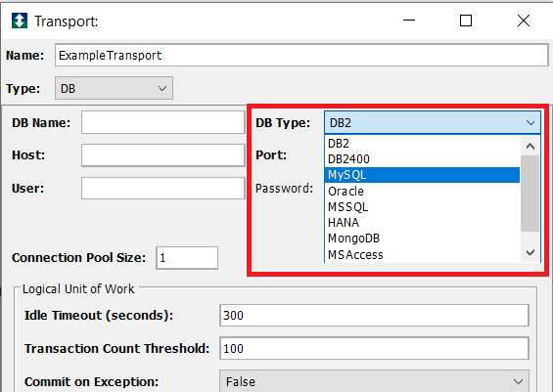
Task: Click the Transport window app icon
Action: click(20, 21)
